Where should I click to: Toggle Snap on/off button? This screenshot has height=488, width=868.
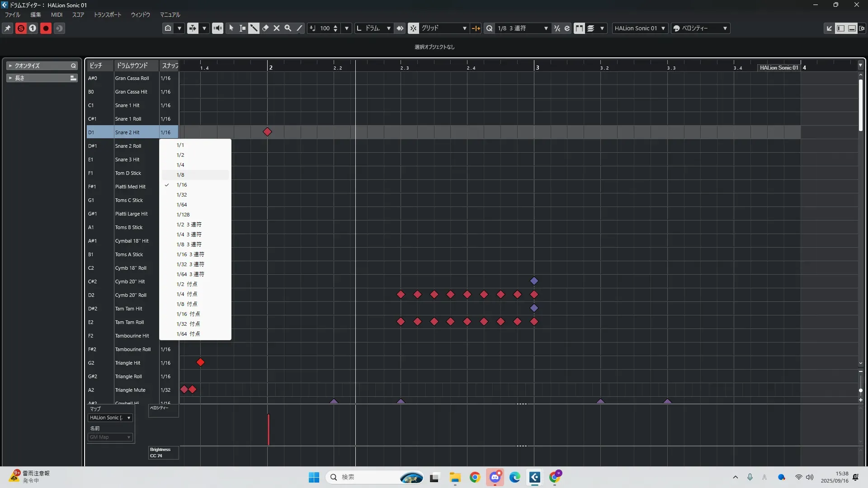413,28
